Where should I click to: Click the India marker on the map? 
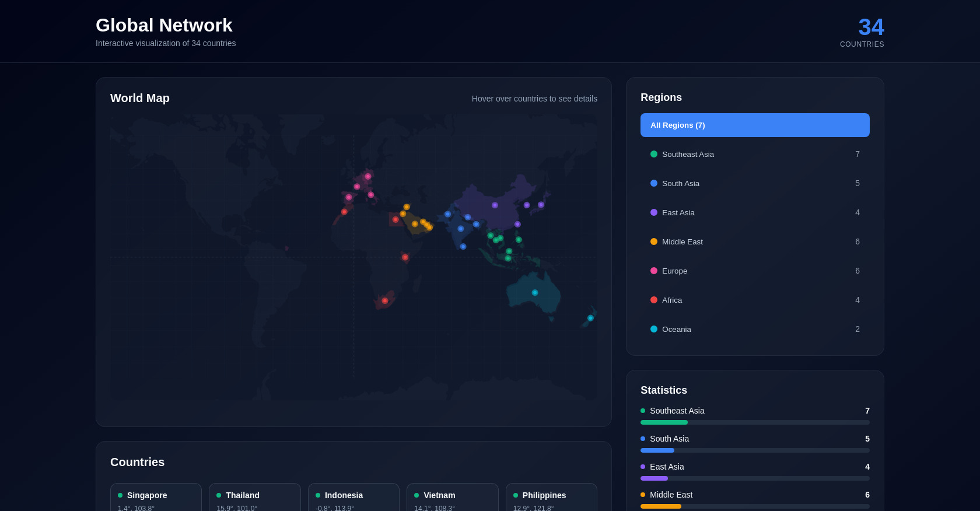click(461, 229)
